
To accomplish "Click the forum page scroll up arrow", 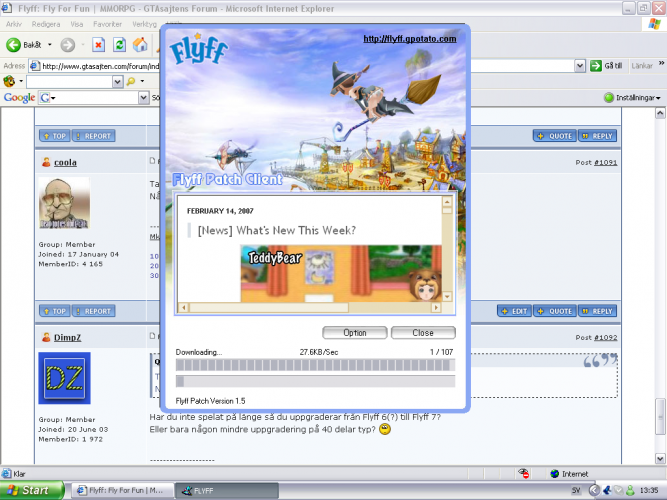I will point(660,113).
